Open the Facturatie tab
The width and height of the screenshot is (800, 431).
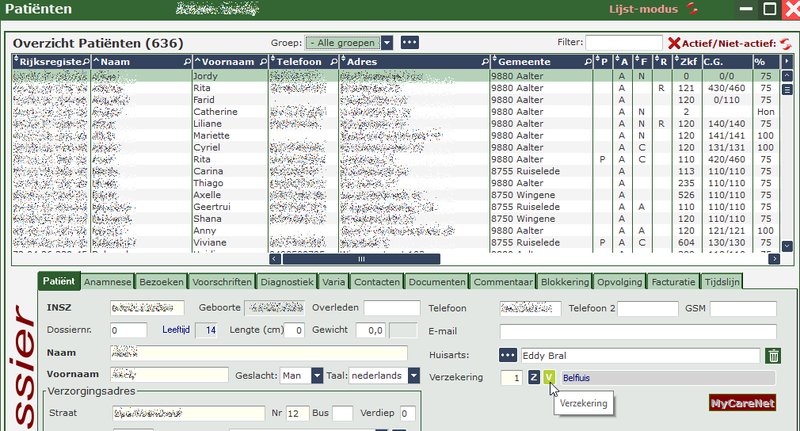(x=673, y=282)
